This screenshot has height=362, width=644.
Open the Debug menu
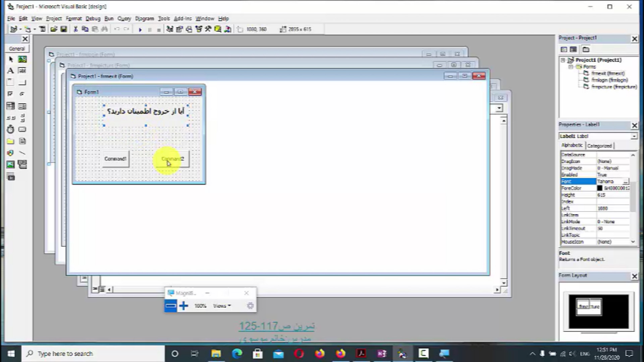coord(93,18)
